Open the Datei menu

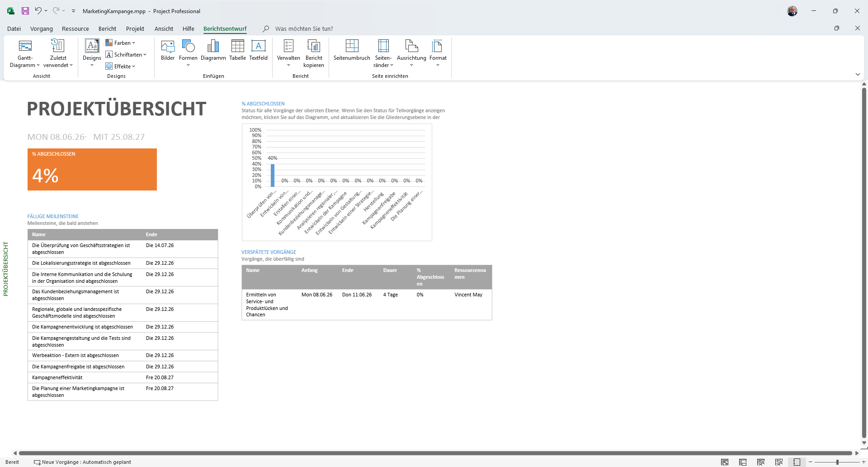[x=14, y=29]
